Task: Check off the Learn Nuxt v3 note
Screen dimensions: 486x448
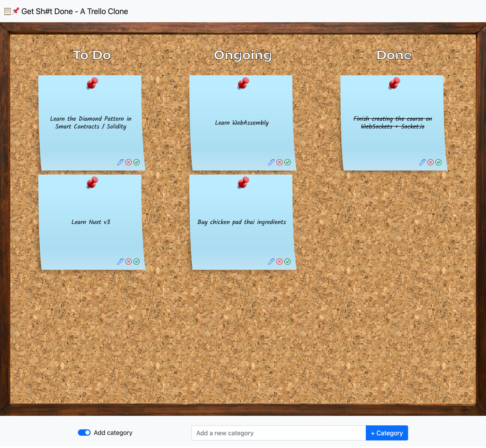Action: [x=137, y=261]
